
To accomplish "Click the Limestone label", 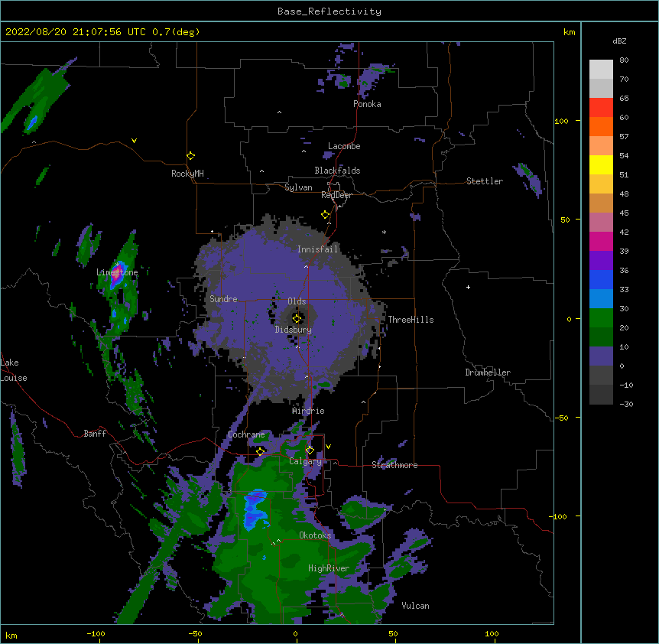I will click(x=117, y=272).
